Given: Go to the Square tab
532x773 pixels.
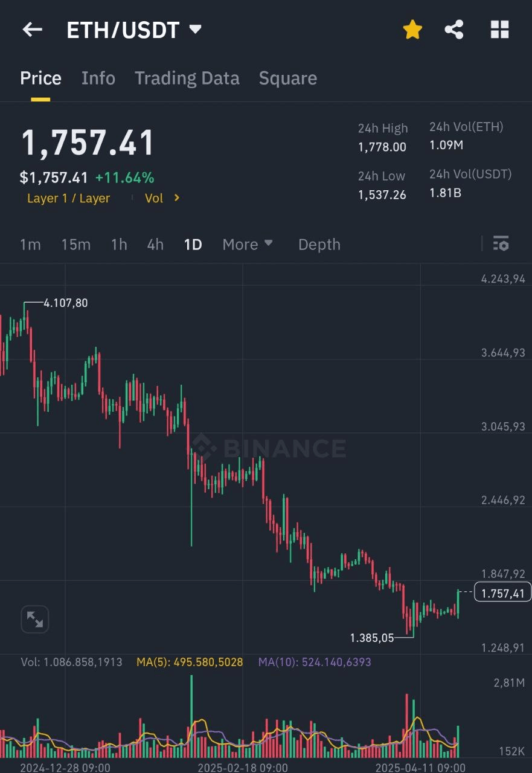Looking at the screenshot, I should (288, 79).
